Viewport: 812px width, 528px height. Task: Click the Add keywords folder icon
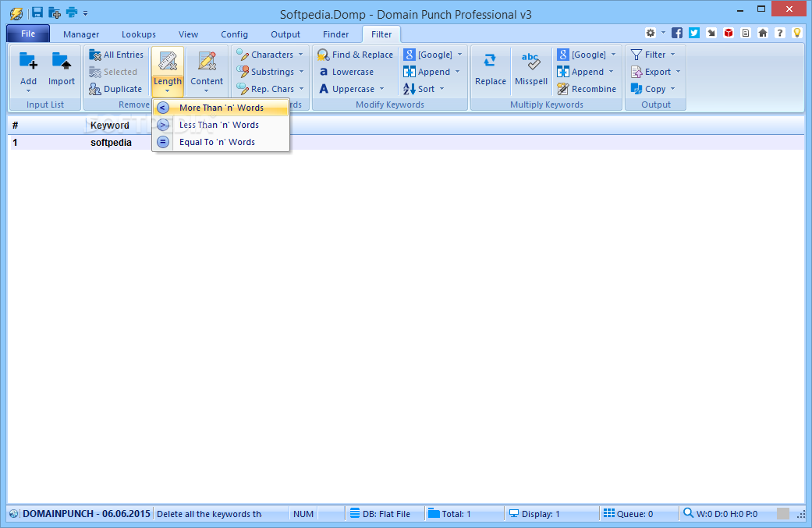pos(29,62)
